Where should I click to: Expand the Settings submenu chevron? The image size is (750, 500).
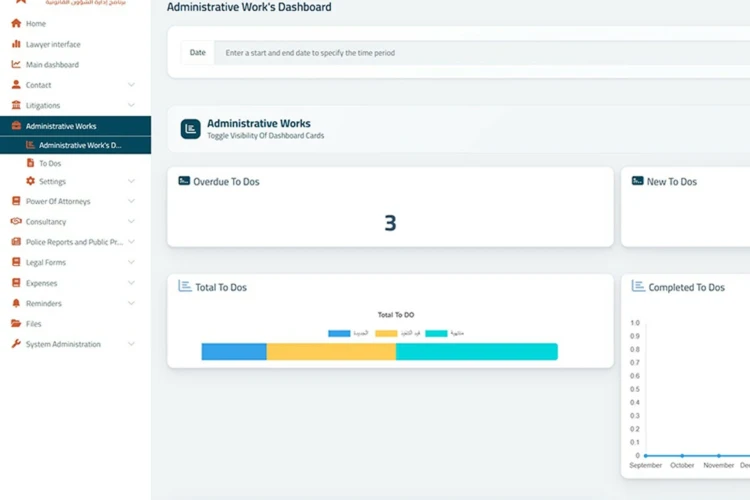131,181
